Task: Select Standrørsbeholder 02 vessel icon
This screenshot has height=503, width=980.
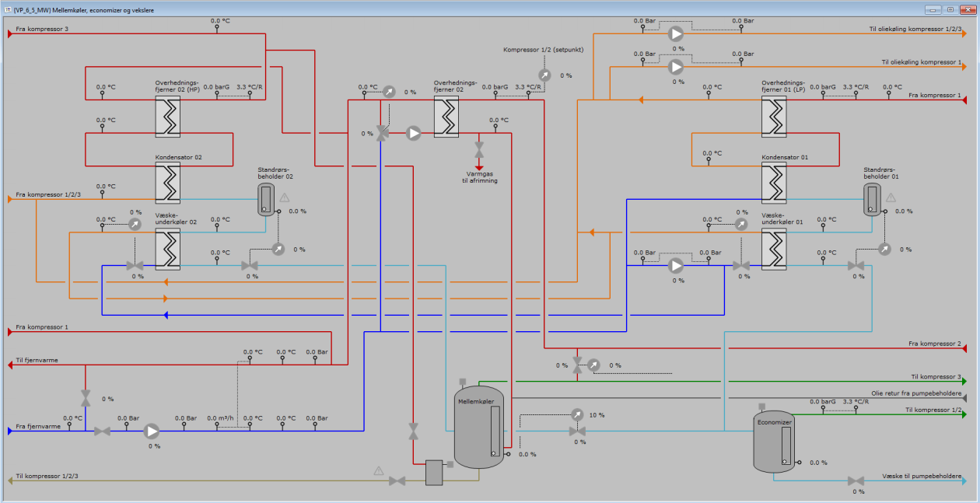Action: [x=267, y=200]
